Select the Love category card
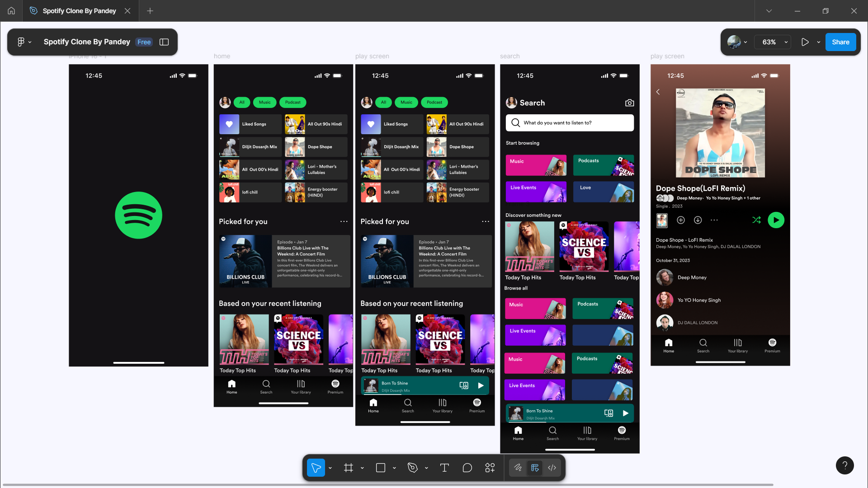 (604, 192)
